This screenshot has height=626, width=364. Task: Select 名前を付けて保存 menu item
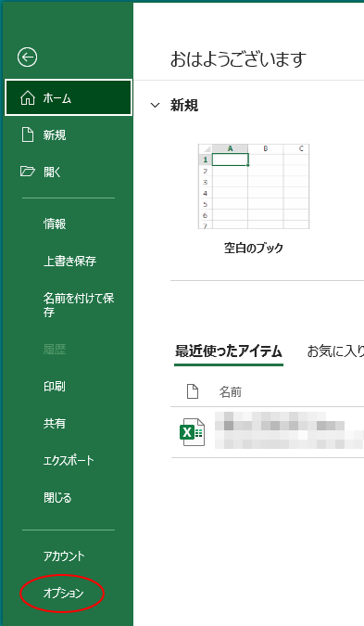pos(79,304)
